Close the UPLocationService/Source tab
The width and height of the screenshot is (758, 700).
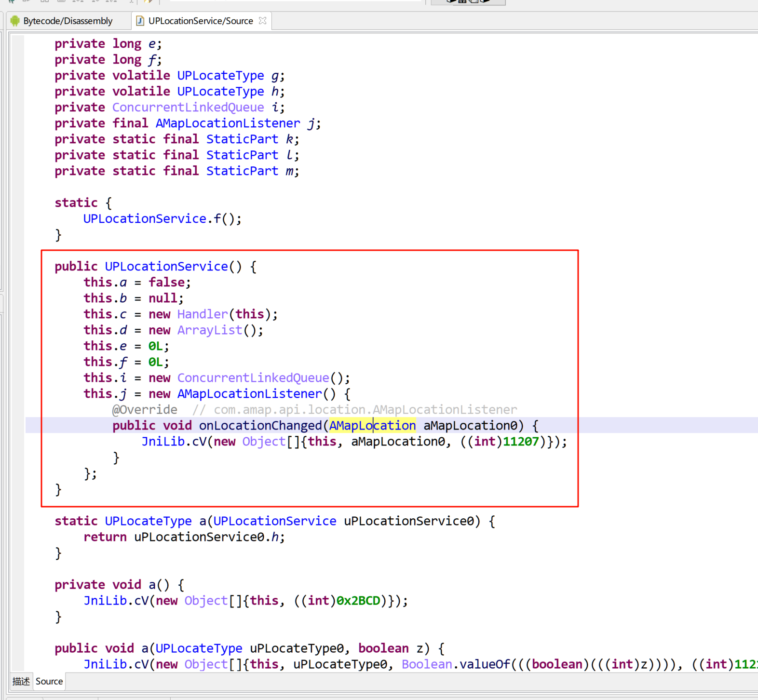(x=262, y=21)
